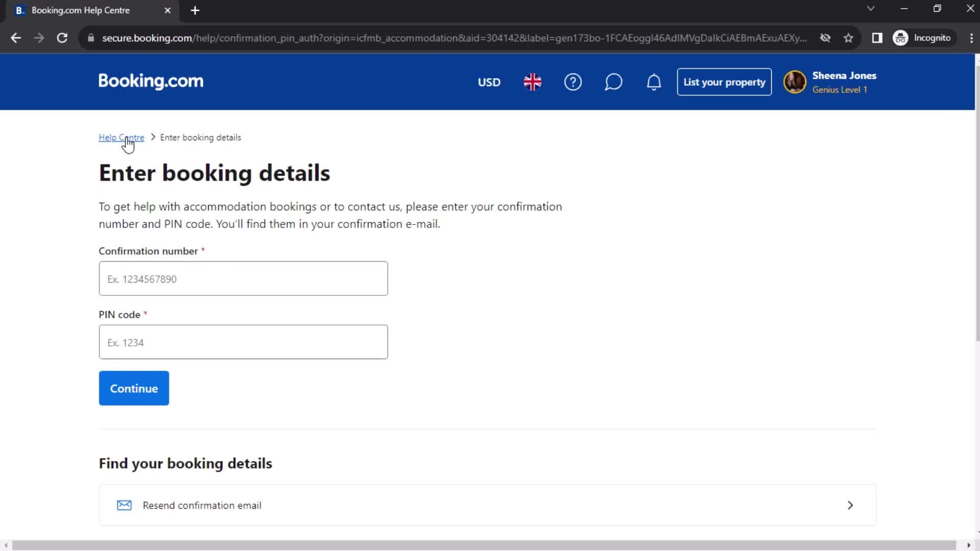Click List your property button

point(724,82)
